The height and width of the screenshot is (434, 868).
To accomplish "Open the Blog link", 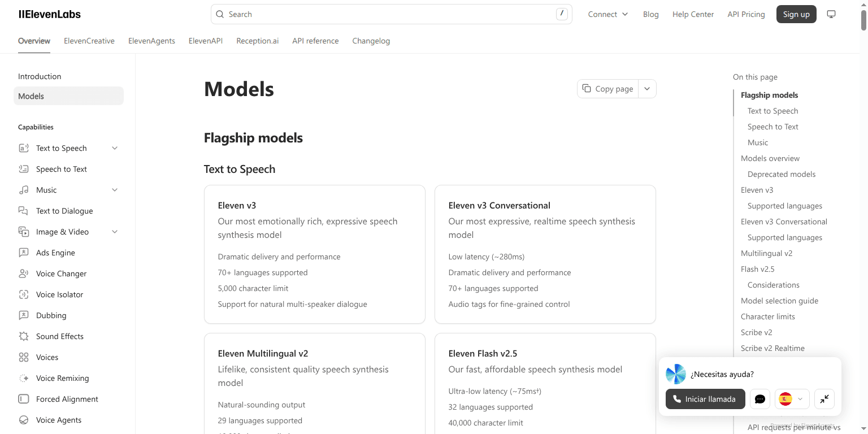I will tap(651, 14).
